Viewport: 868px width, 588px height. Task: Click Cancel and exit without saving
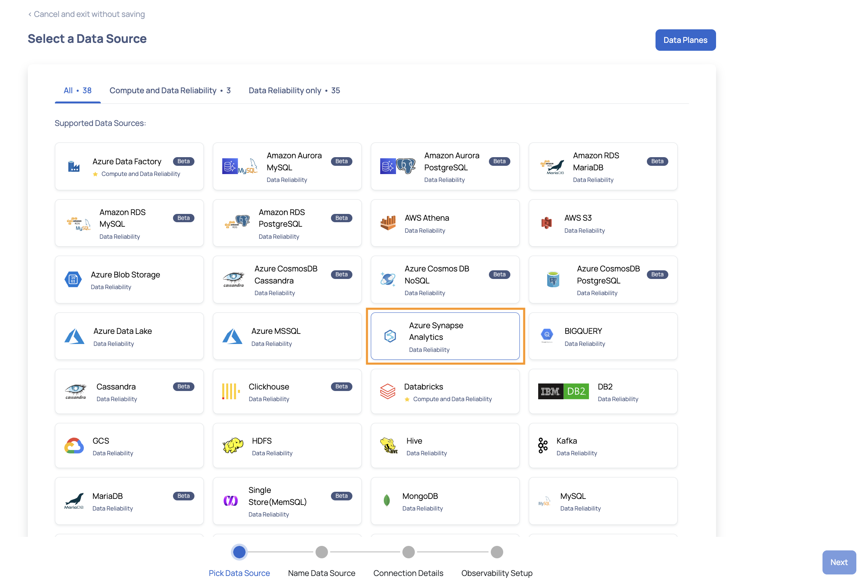(x=86, y=14)
